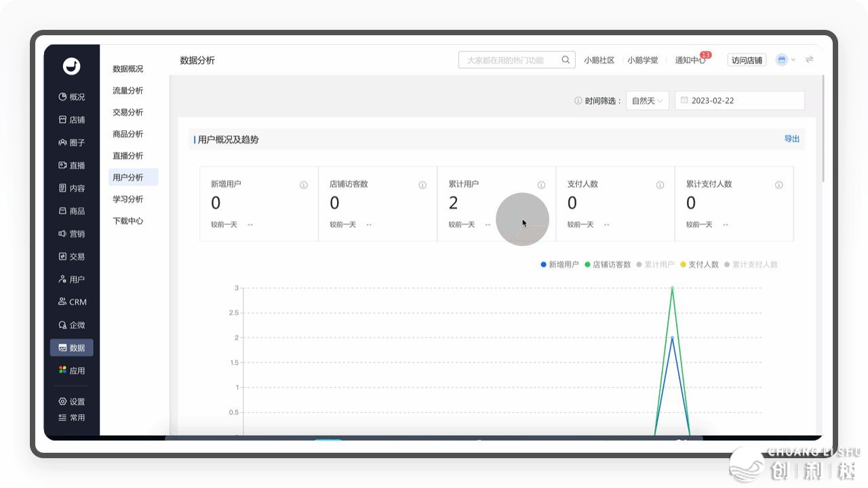Toggle yellow 支付人数 legend swatch
The height and width of the screenshot is (488, 868).
tap(684, 264)
